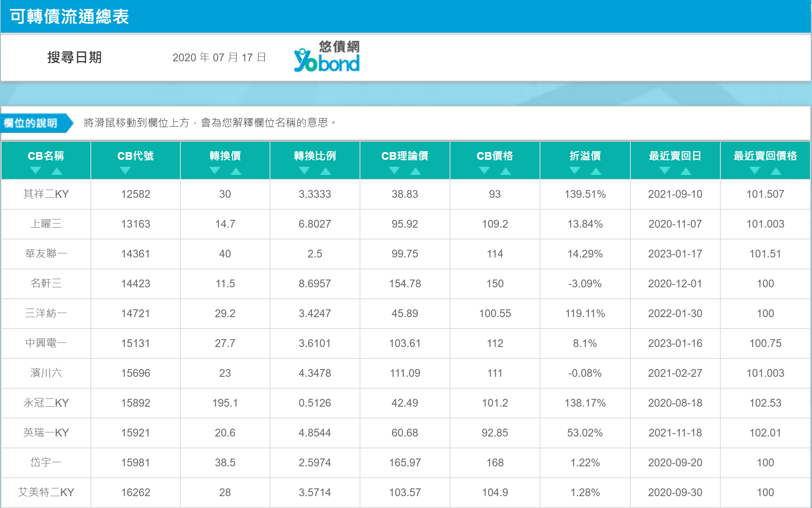Select the 艾美特二KY bond name
This screenshot has height=508, width=812.
pos(46,492)
